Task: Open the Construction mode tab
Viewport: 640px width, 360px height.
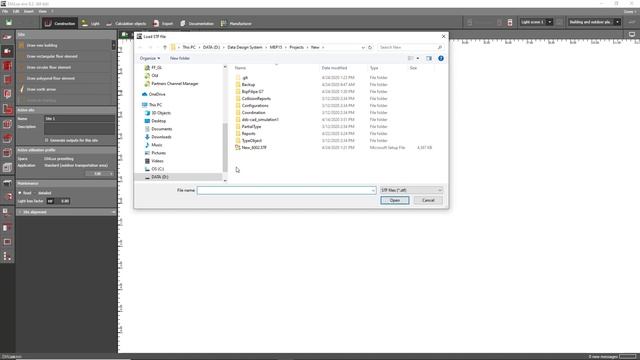Action: pos(60,23)
